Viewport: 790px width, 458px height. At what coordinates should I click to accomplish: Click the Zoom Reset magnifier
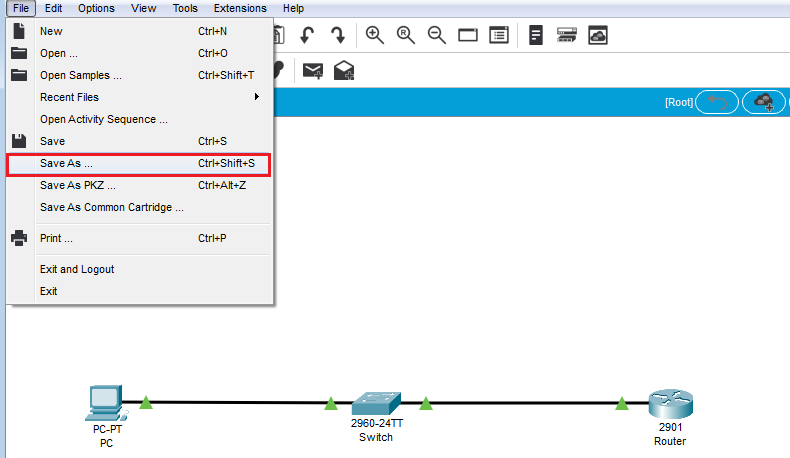pyautogui.click(x=406, y=35)
